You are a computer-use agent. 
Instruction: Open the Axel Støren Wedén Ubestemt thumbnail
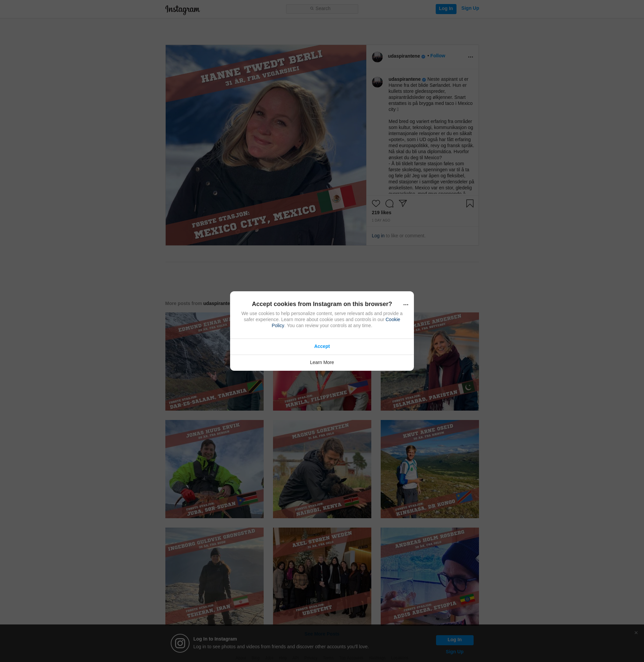tap(322, 576)
